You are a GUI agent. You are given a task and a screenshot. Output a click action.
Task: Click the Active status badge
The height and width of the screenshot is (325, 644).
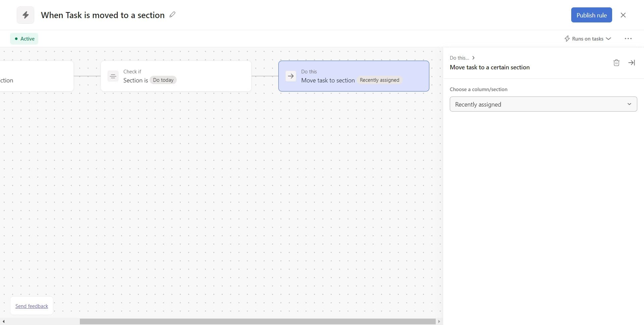(24, 39)
